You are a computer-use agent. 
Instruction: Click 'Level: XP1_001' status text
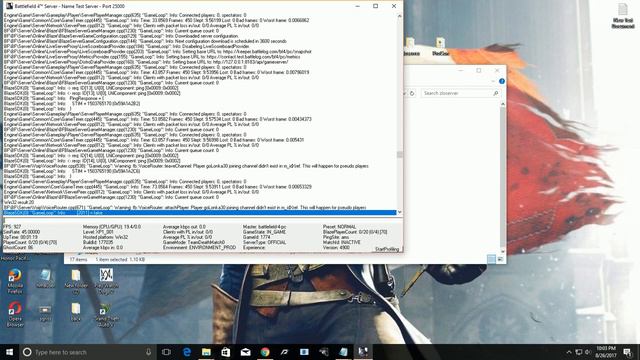point(98,232)
